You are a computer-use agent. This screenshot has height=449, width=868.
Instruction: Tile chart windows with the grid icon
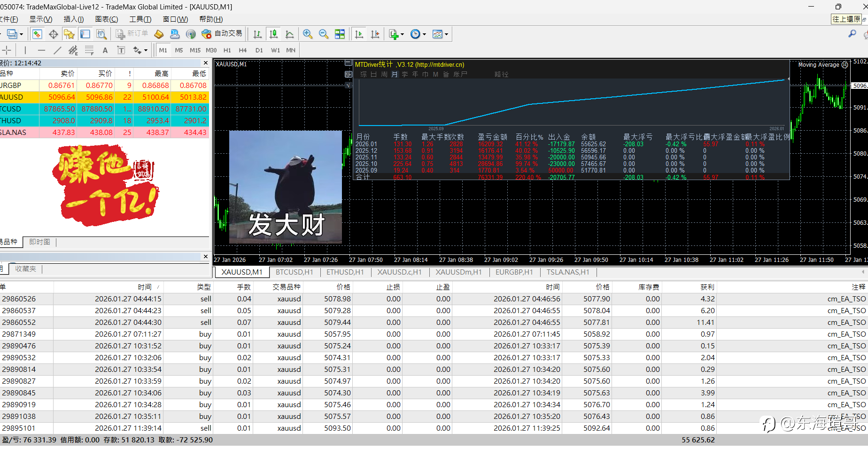(x=340, y=34)
